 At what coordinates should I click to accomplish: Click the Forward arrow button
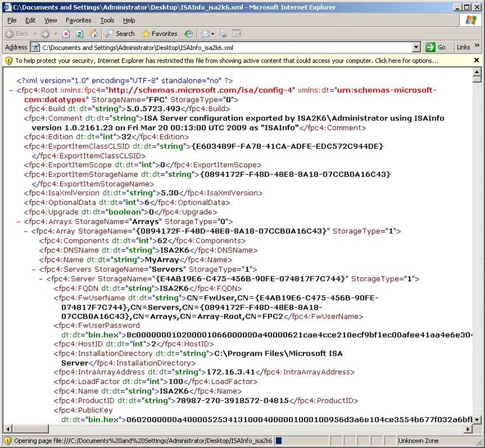(45, 34)
